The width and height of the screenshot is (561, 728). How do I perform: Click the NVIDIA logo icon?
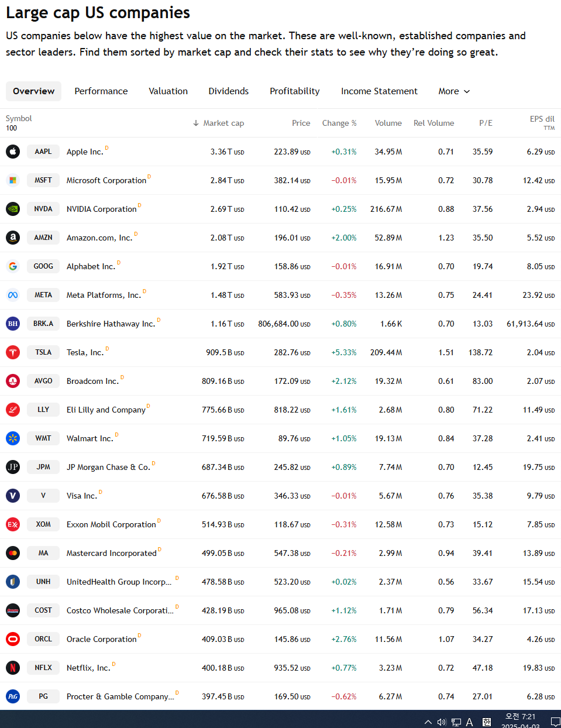(x=13, y=209)
